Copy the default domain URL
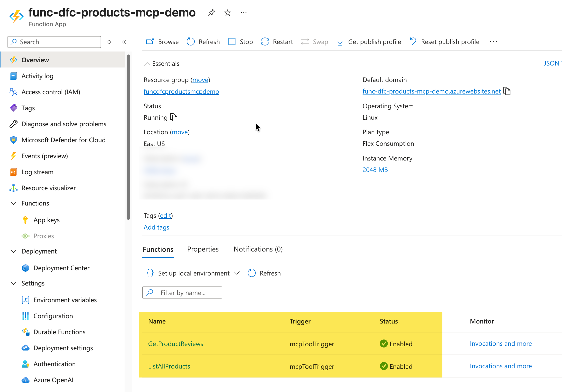 point(507,91)
